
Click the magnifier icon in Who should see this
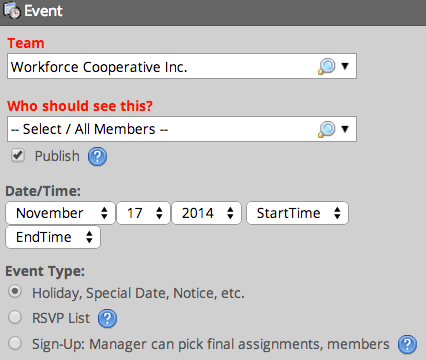click(x=326, y=129)
